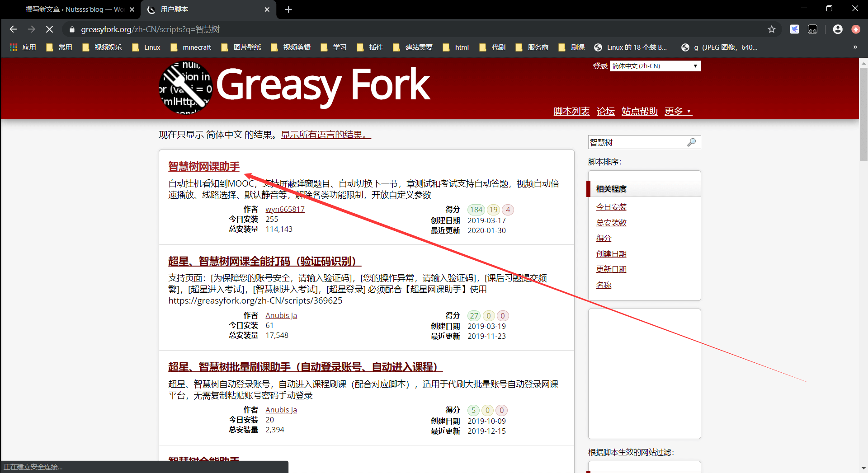
Task: Sort scripts by 今日安装
Action: pos(611,207)
